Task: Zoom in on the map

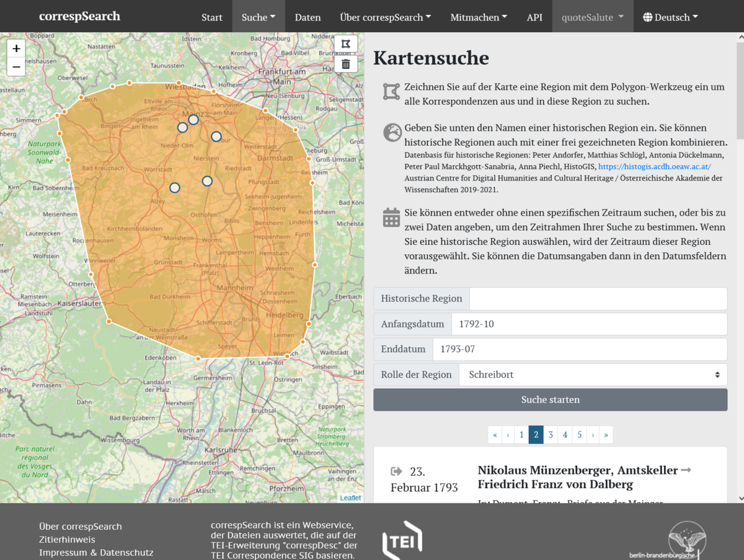Action: coord(16,48)
